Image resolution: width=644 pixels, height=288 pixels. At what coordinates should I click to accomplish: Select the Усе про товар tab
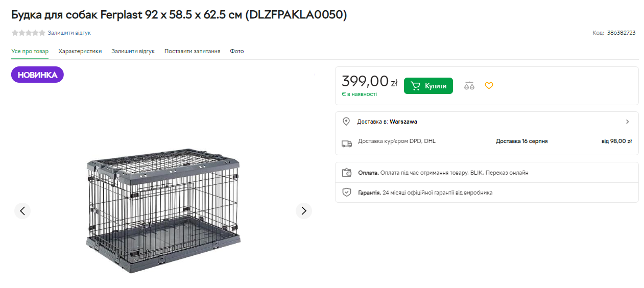pos(30,51)
